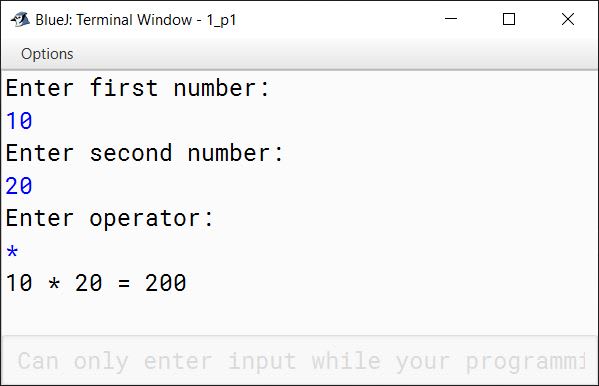
Task: Click the equals sign in the result line
Action: (124, 284)
